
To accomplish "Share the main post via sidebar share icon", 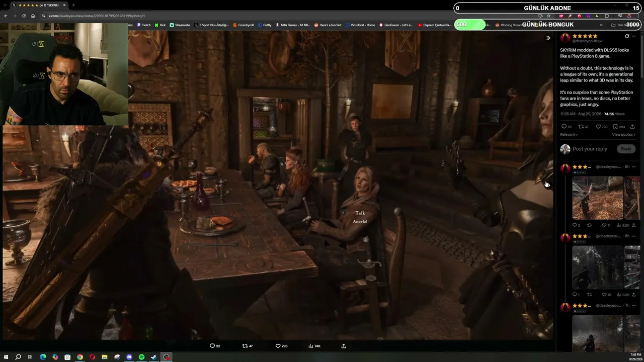I will click(633, 127).
